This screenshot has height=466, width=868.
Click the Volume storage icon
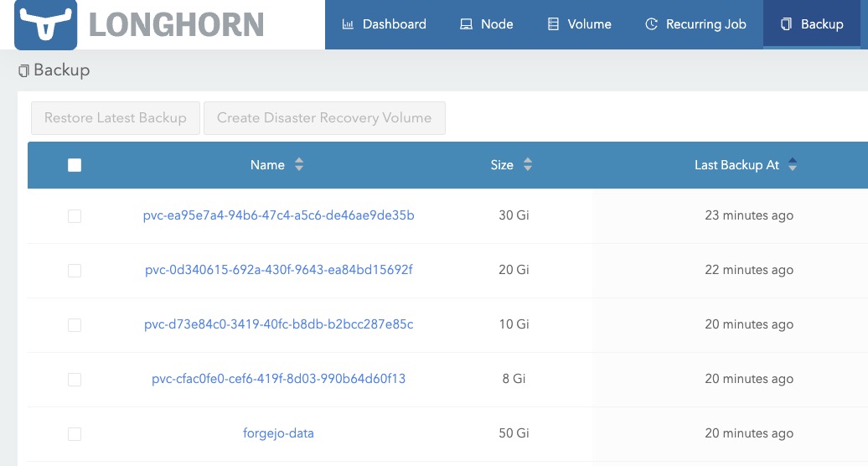click(553, 24)
